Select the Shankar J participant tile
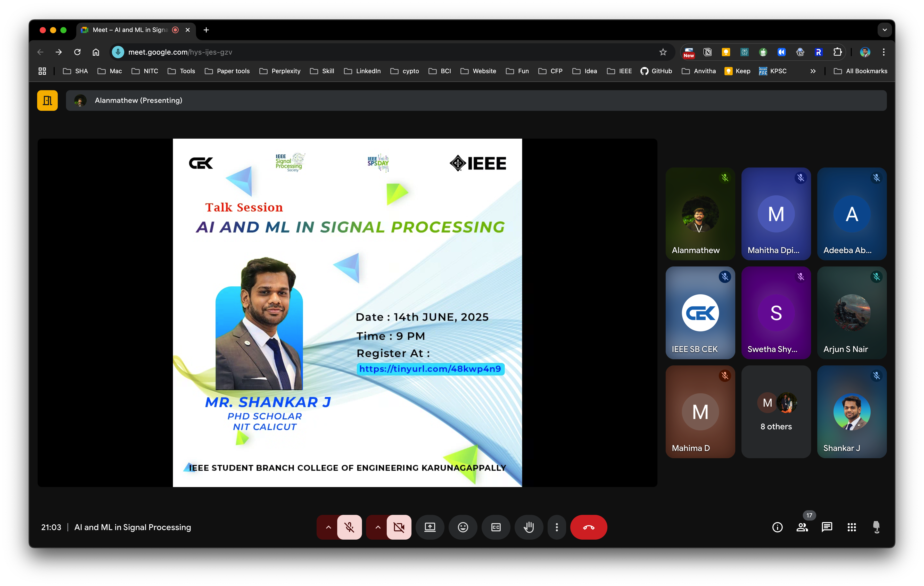Viewport: 924px width, 586px height. click(x=852, y=412)
